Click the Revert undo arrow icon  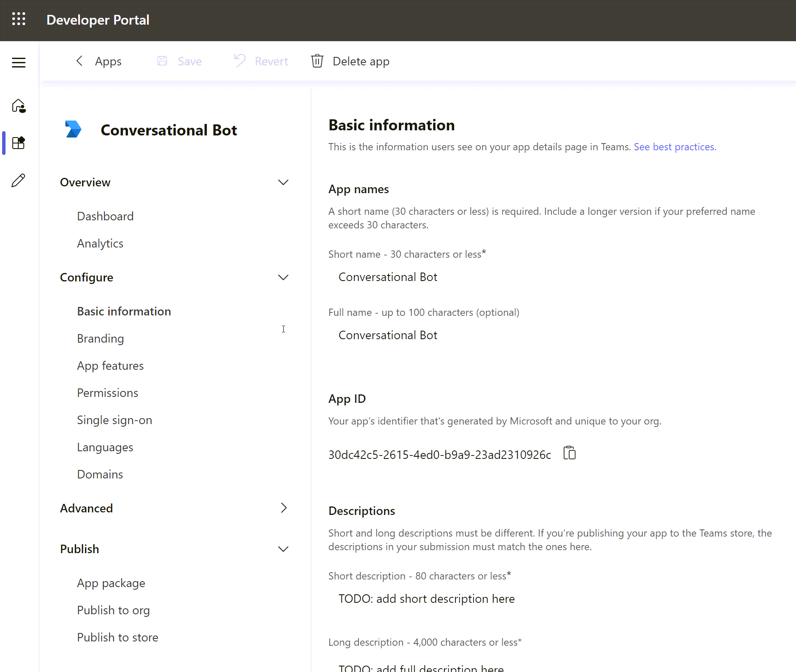coord(240,61)
